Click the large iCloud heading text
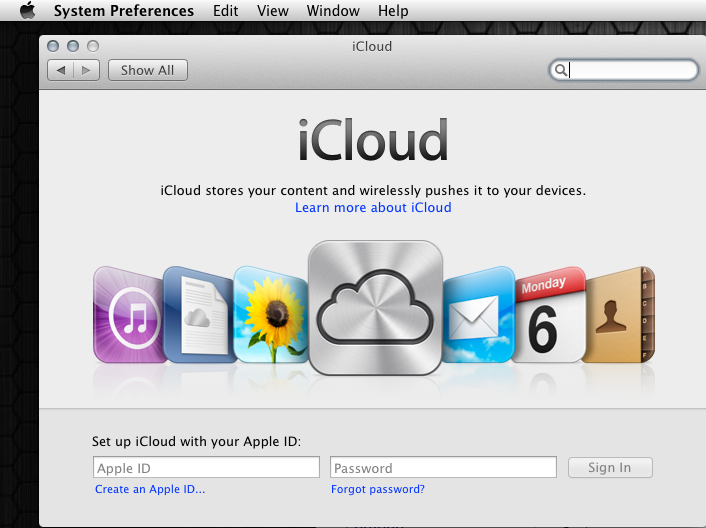 (373, 140)
